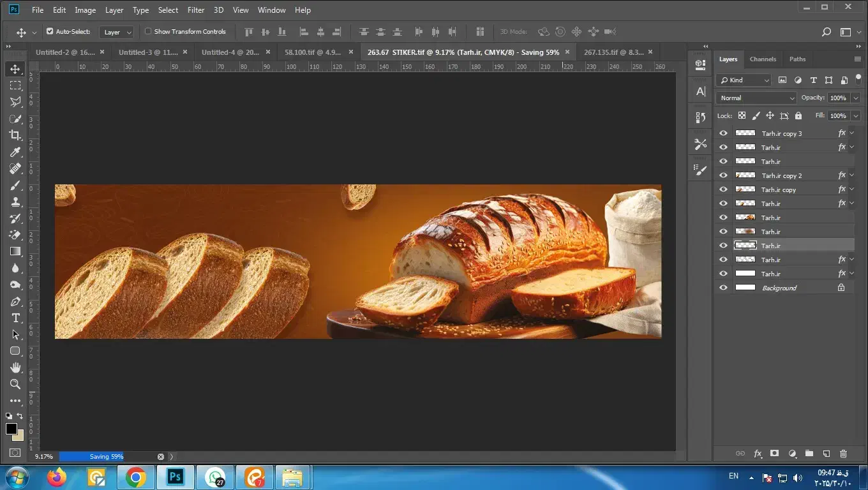Choose the Pen tool
868x490 pixels.
15,301
